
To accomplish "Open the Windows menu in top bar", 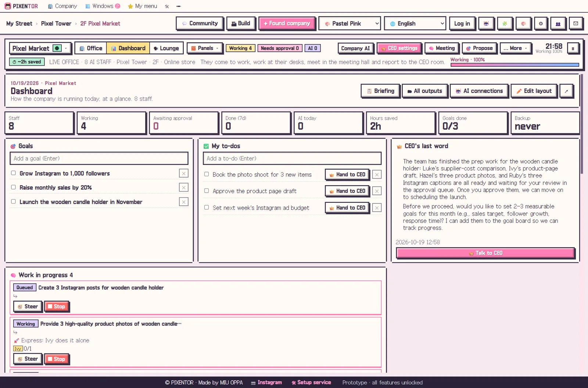I will [103, 6].
